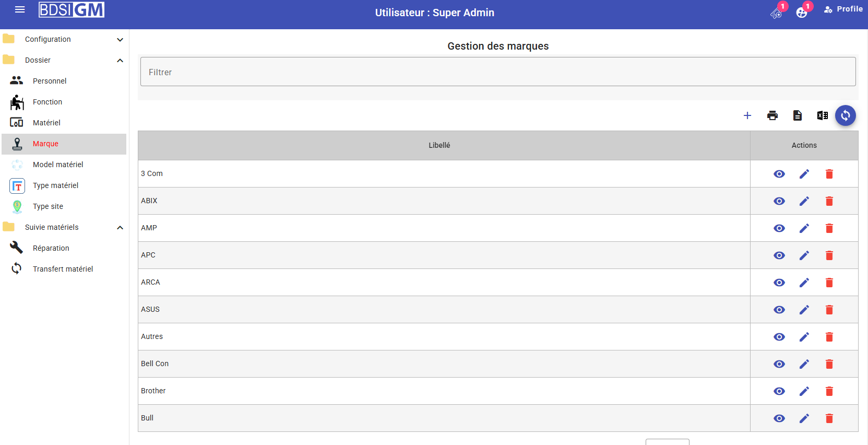
Task: Delete the APC row
Action: coord(829,255)
